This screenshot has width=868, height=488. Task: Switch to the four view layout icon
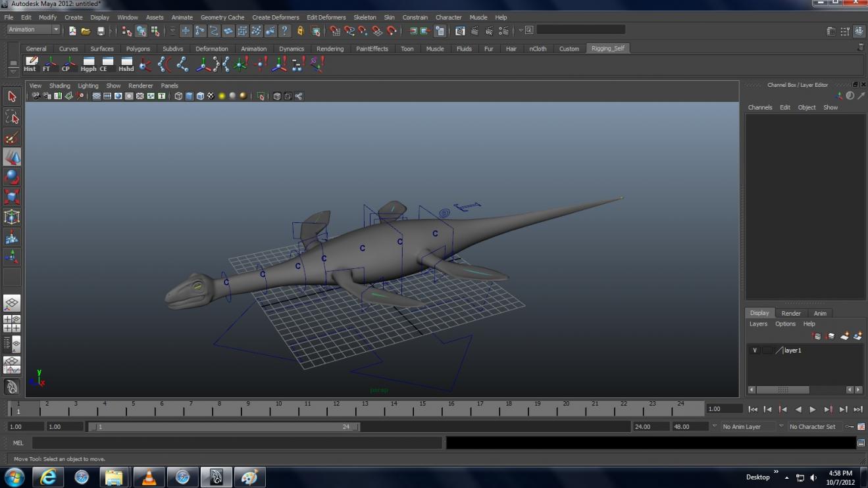point(12,324)
